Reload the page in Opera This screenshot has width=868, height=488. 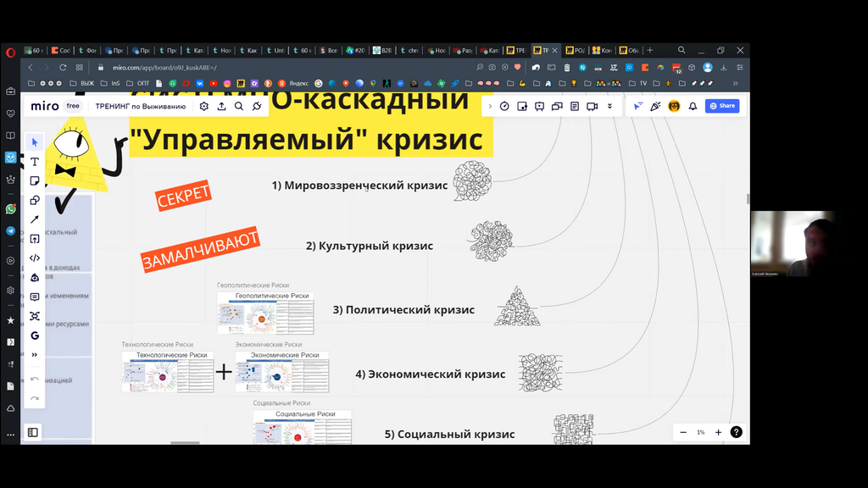tap(63, 68)
